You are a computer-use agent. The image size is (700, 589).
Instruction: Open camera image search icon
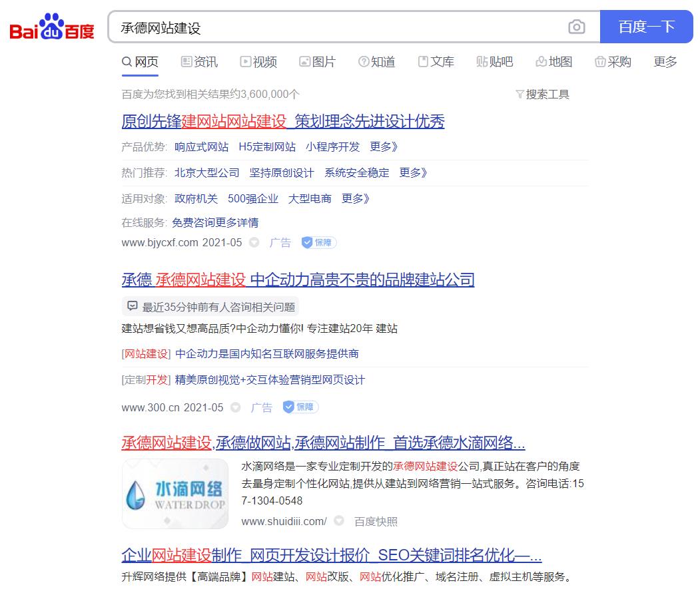point(576,27)
